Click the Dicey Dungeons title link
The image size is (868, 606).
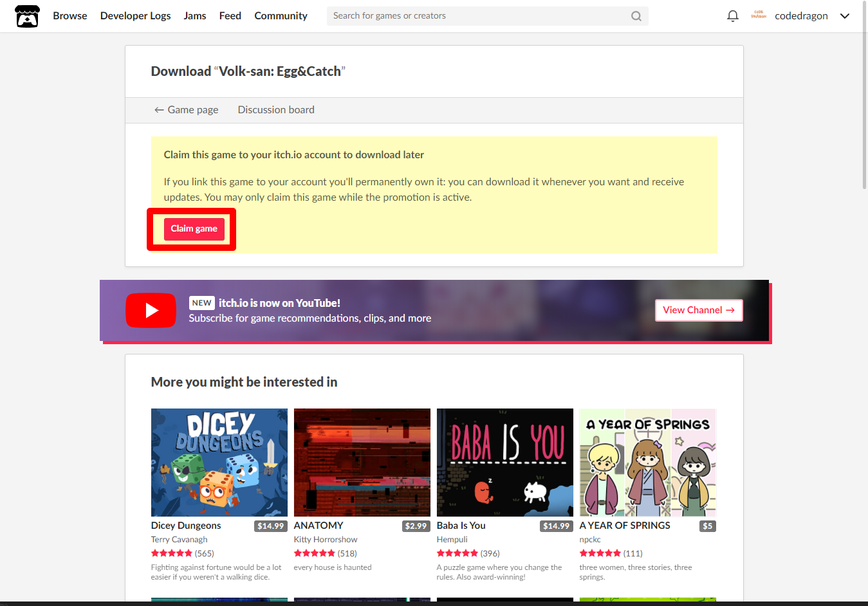tap(186, 526)
